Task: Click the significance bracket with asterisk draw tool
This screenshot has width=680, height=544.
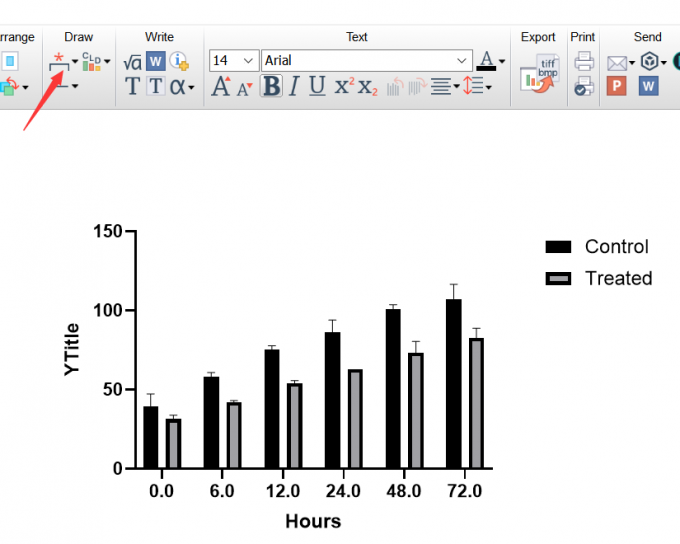Action: click(x=59, y=62)
